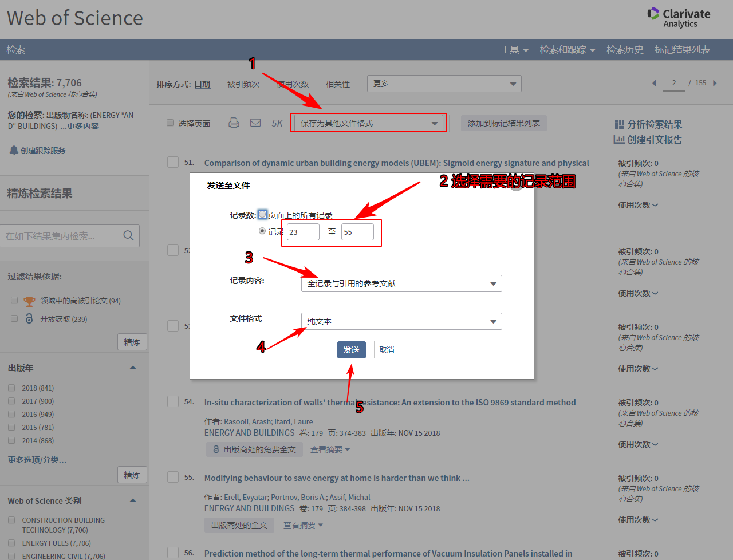Check the select page checkbox
The image size is (733, 560).
pos(170,123)
